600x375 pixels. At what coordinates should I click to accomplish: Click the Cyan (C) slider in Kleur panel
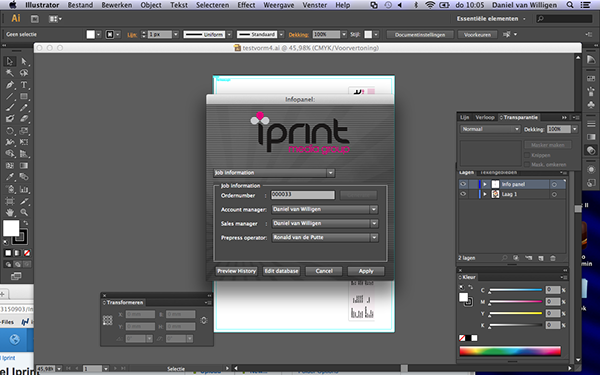pyautogui.click(x=516, y=290)
